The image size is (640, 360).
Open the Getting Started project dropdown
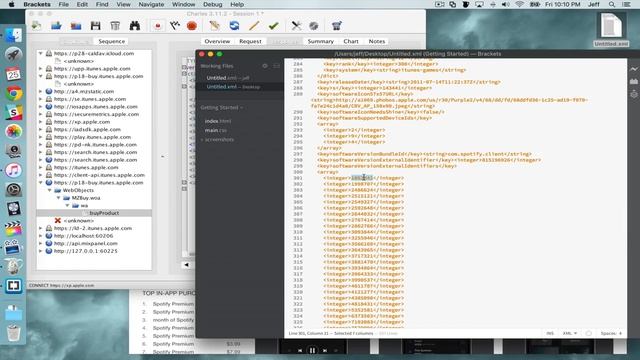(222, 107)
